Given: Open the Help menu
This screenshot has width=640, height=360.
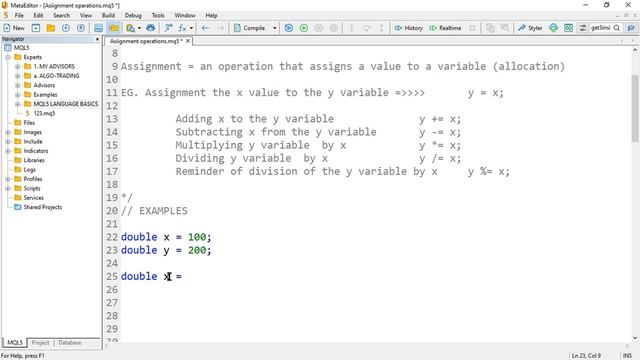Looking at the screenshot, I should point(211,15).
